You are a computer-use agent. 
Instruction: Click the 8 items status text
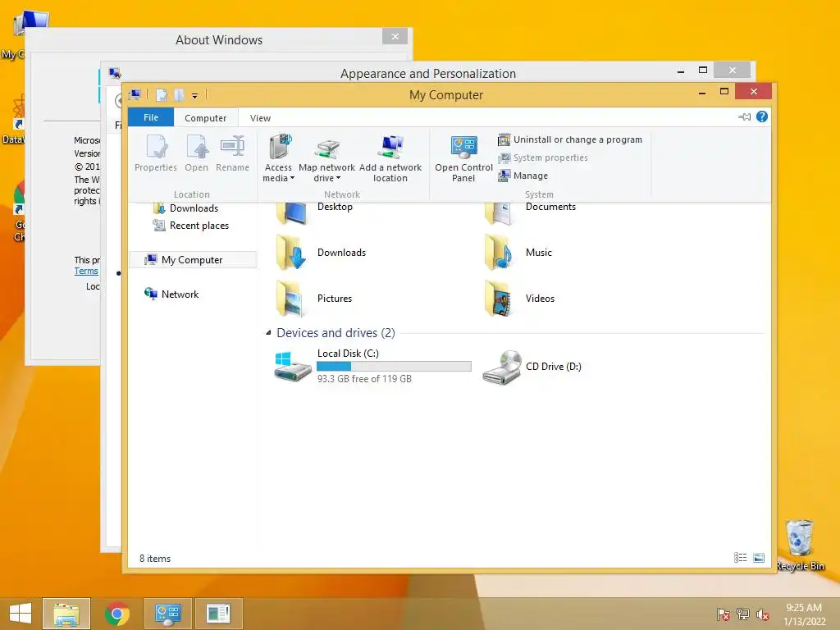tap(155, 558)
